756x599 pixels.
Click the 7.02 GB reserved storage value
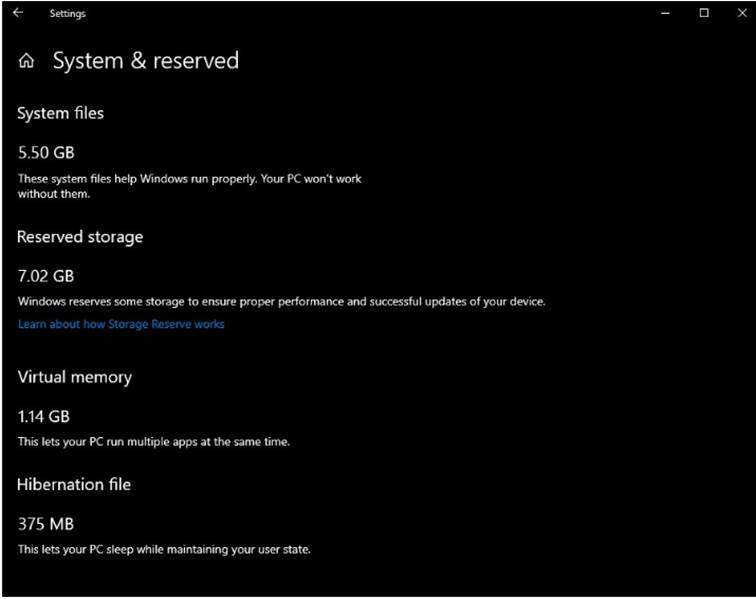pyautogui.click(x=46, y=276)
